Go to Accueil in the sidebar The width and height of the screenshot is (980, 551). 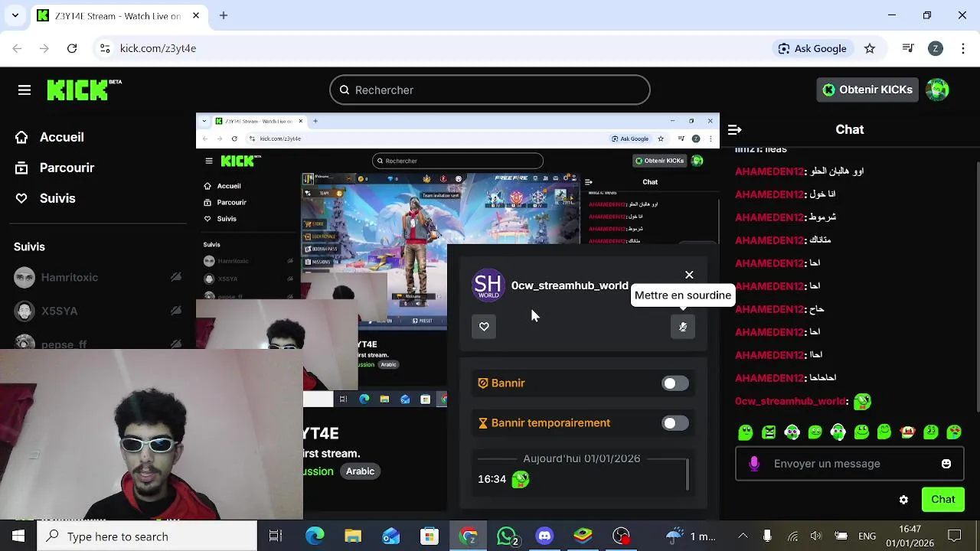[x=61, y=137]
